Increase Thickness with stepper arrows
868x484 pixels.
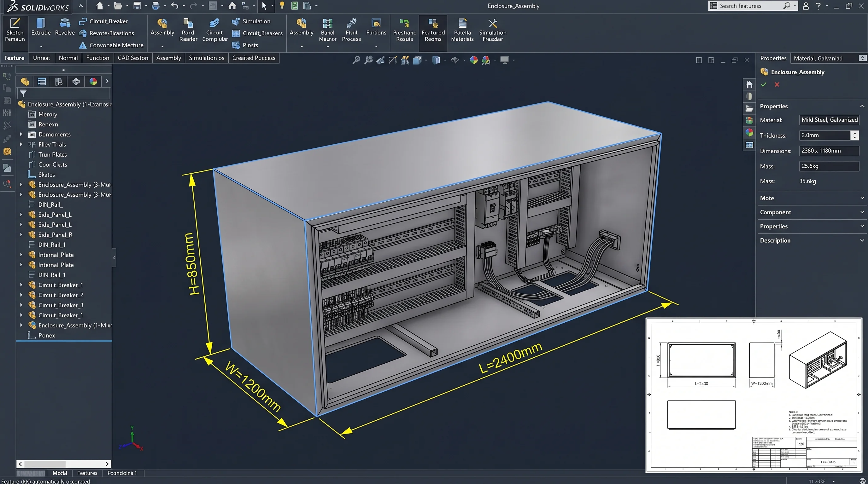854,133
